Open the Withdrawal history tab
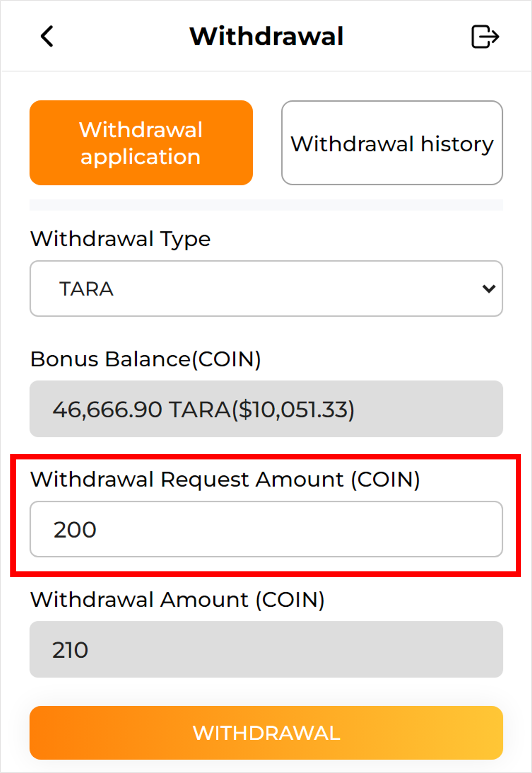532x773 pixels. click(x=392, y=143)
